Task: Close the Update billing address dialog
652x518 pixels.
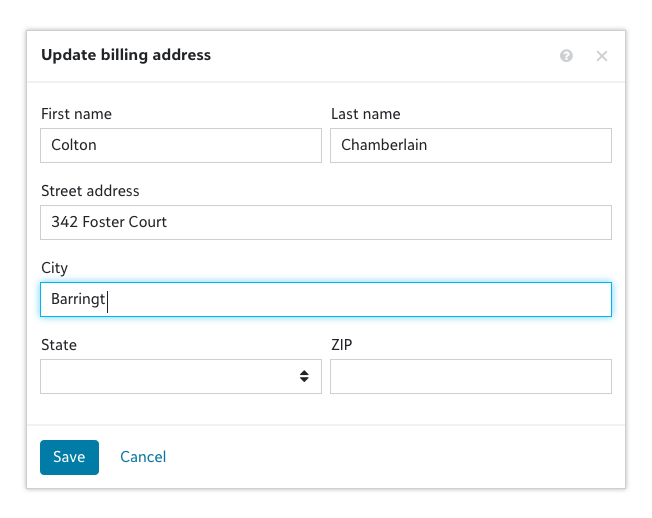Action: [601, 56]
